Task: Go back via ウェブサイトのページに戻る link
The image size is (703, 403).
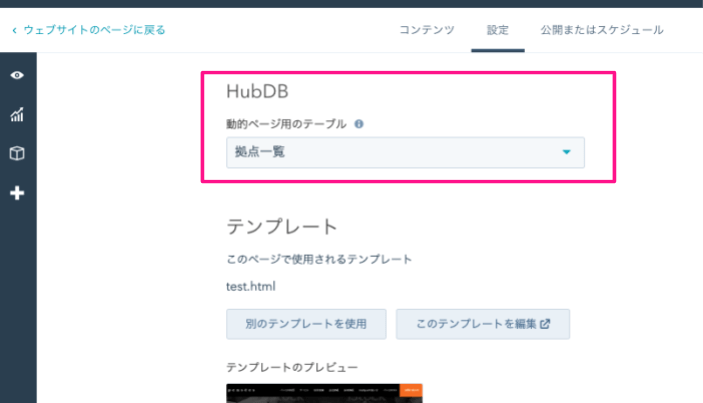Action: (x=94, y=30)
